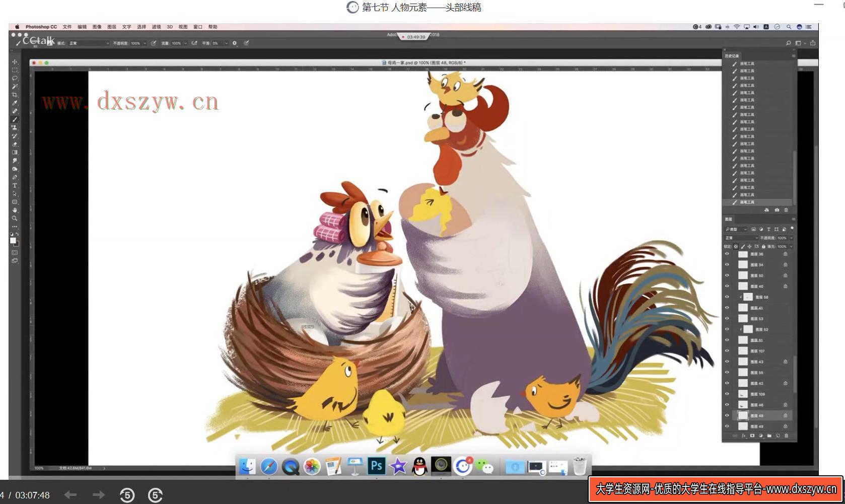Open Photoshop from the Dock
The height and width of the screenshot is (504, 845).
tap(376, 466)
